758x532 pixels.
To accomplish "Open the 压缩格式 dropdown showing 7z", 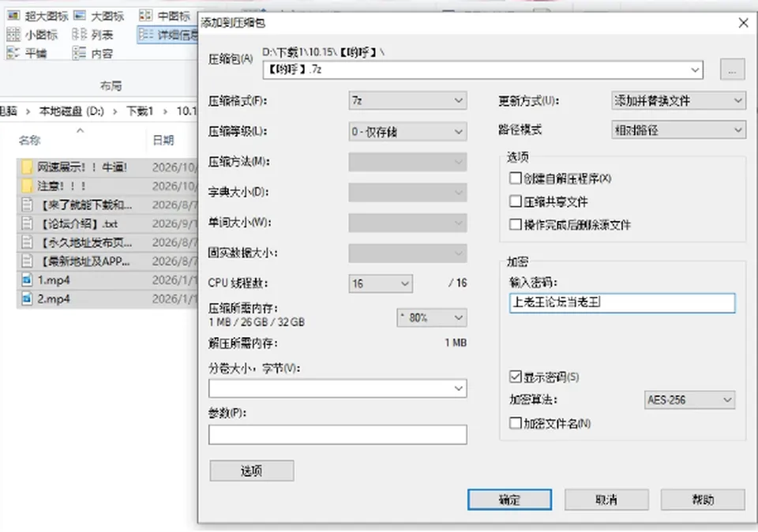I will point(407,100).
